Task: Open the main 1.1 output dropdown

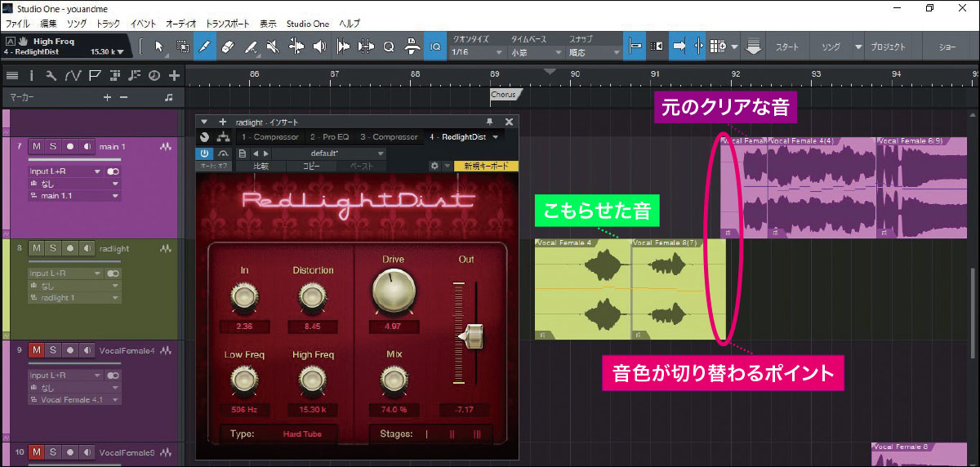Action: click(x=74, y=196)
